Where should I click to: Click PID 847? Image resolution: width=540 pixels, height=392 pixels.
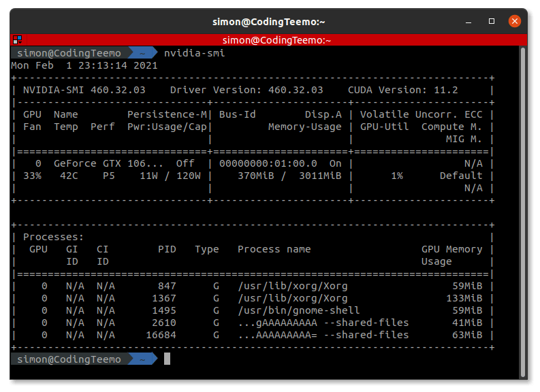(167, 286)
